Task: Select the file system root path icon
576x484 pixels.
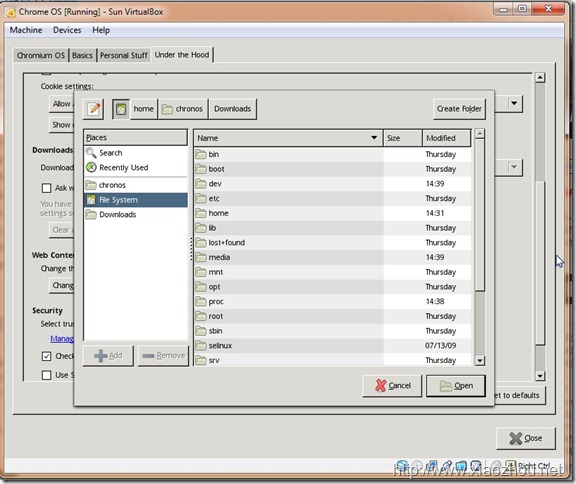Action: [x=121, y=109]
